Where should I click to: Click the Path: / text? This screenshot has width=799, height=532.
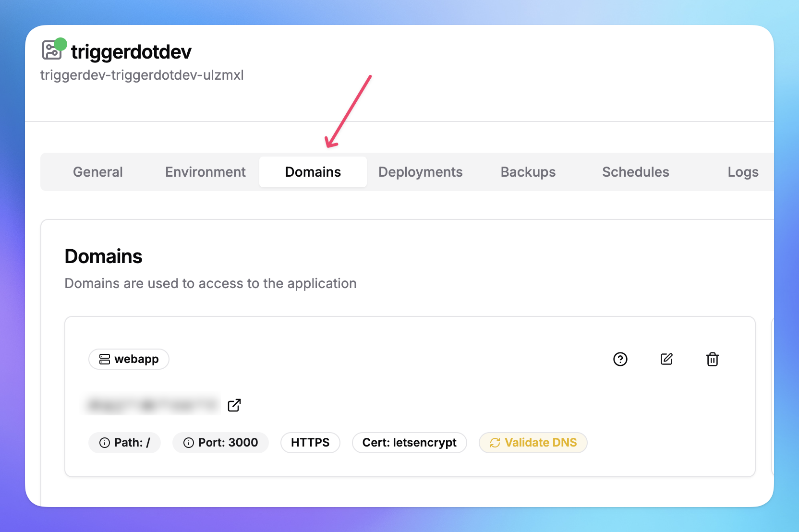[x=132, y=443]
